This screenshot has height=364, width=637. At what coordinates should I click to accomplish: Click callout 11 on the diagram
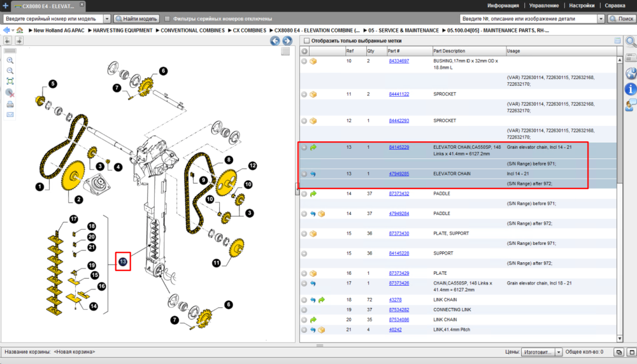click(x=217, y=263)
